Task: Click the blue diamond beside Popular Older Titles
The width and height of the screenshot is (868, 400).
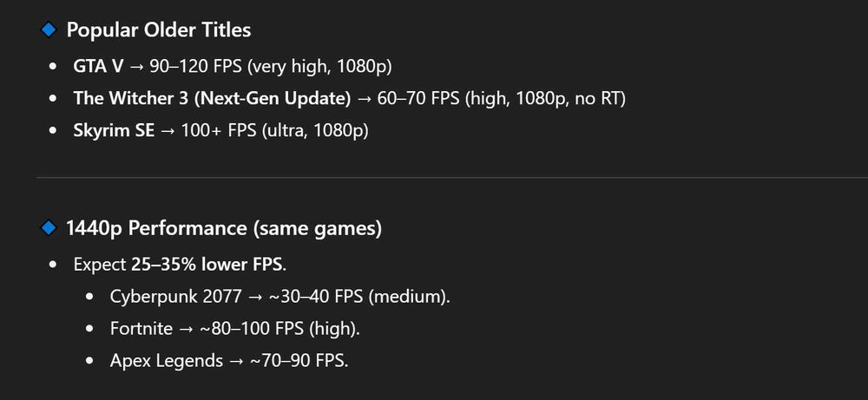Action: coord(49,30)
